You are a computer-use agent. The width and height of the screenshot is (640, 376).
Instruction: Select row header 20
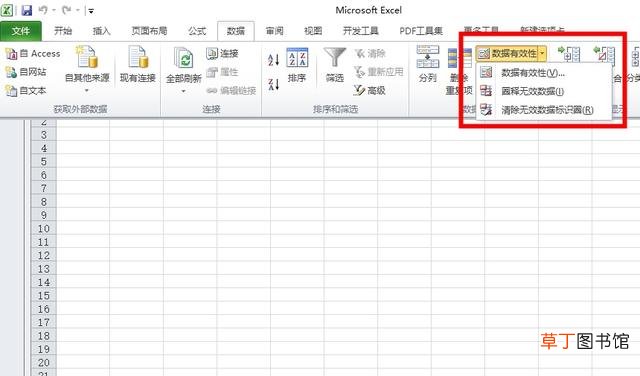pyautogui.click(x=44, y=363)
